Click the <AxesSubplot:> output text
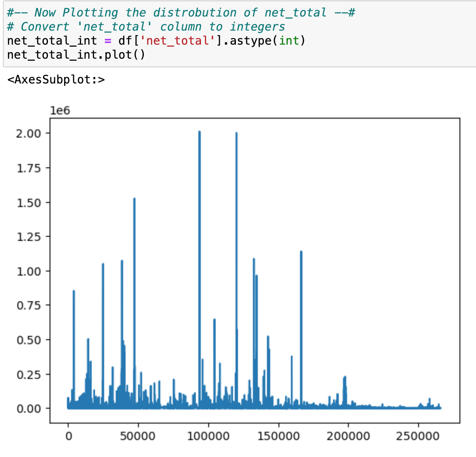Viewport: 476px width, 457px height. [56, 79]
